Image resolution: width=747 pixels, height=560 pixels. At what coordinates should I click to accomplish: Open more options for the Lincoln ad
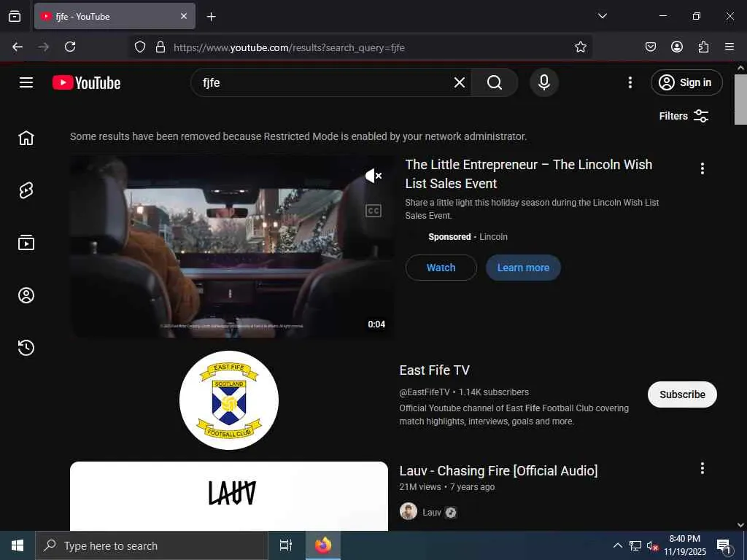tap(703, 168)
